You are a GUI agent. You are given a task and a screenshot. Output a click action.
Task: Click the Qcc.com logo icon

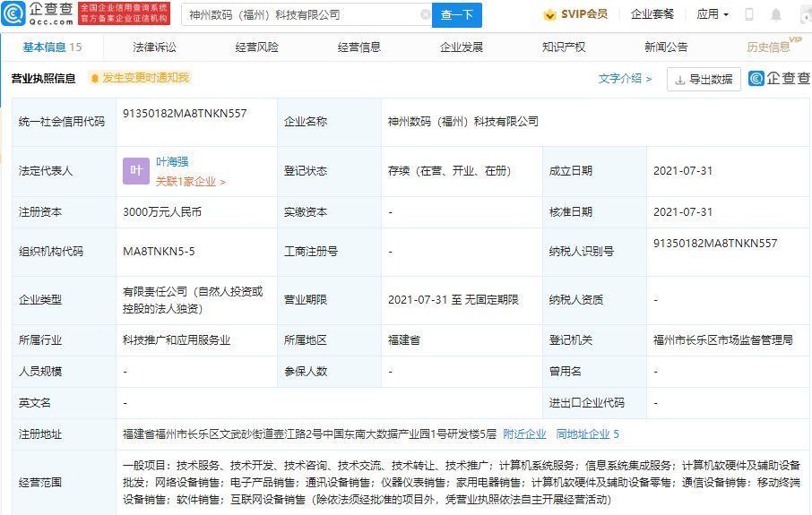(x=13, y=13)
